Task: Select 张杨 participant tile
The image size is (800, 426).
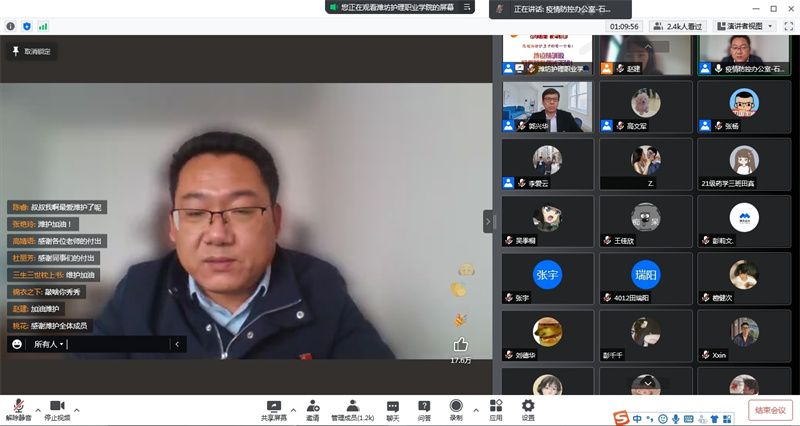Action: click(744, 107)
